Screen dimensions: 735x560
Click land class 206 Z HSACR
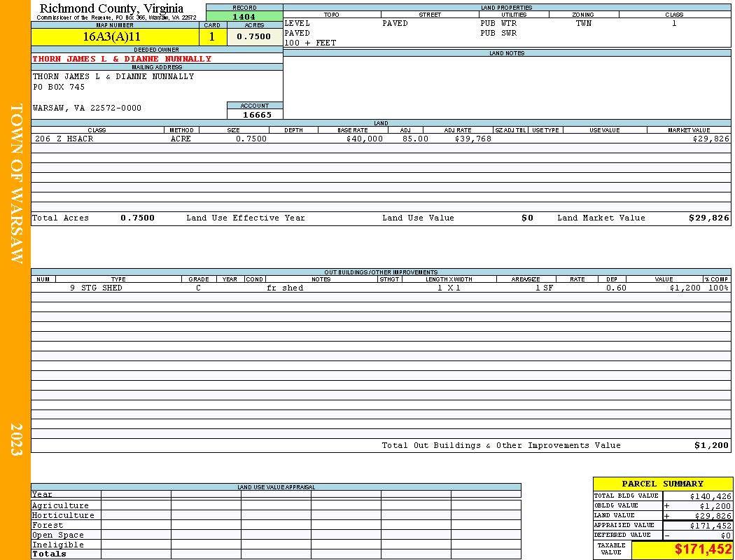click(x=64, y=139)
